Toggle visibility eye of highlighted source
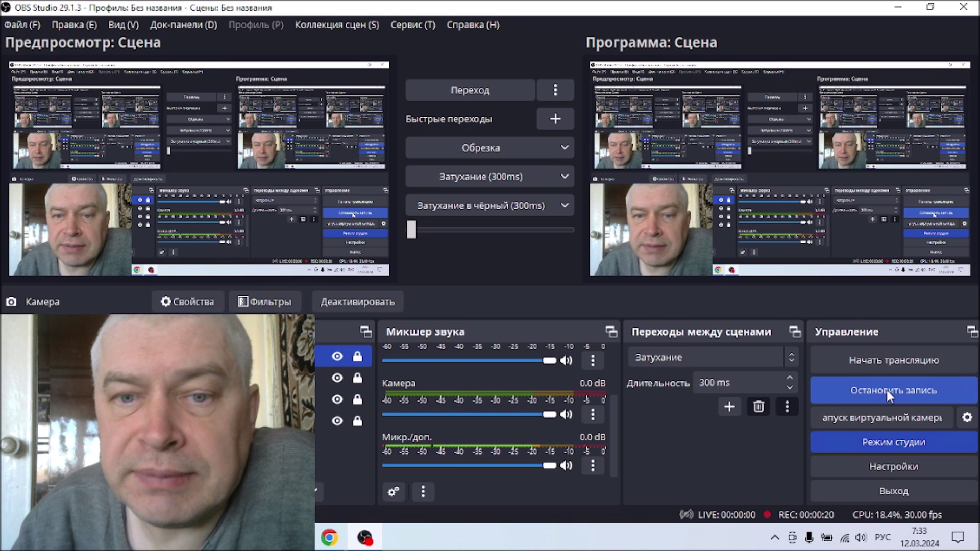The width and height of the screenshot is (980, 551). tap(337, 357)
